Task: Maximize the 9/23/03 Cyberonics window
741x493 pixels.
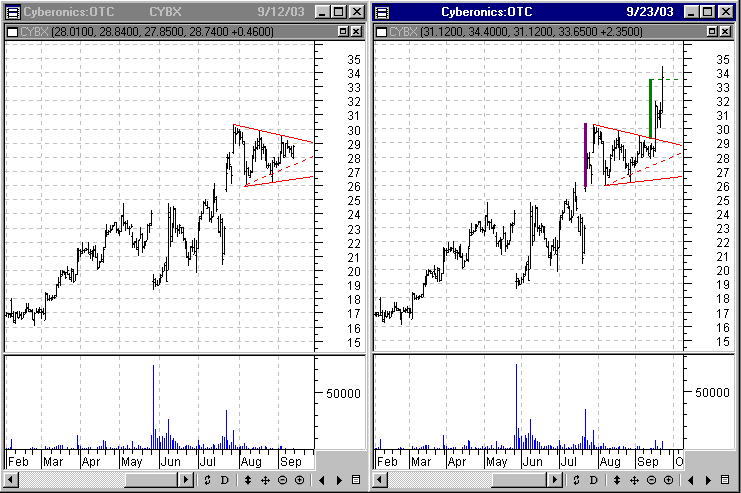Action: click(x=708, y=12)
